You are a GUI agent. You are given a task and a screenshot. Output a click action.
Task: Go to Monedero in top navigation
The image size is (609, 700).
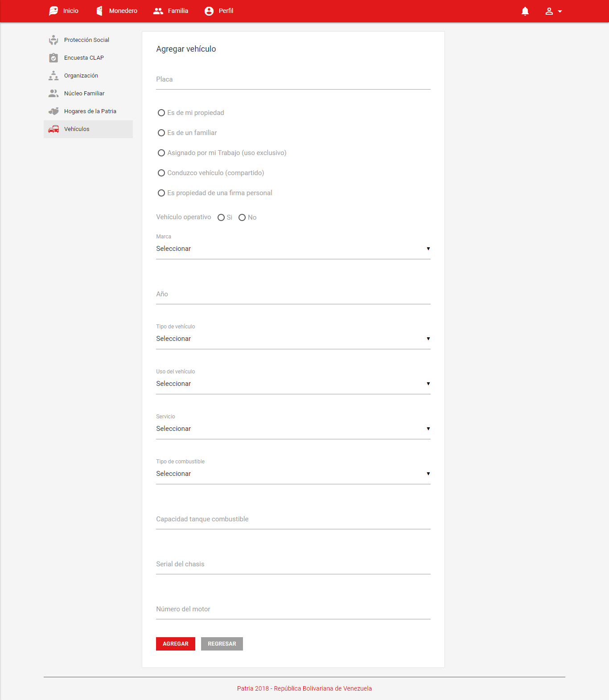pyautogui.click(x=117, y=11)
